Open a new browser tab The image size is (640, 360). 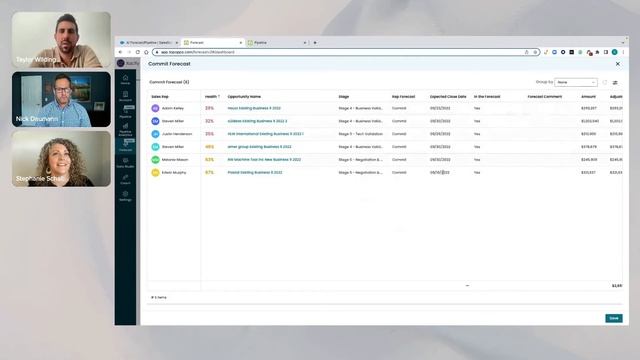tap(315, 43)
